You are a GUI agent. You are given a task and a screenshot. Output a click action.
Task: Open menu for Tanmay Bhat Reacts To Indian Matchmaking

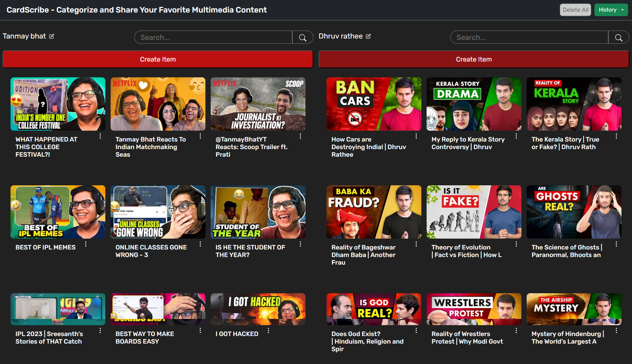point(200,136)
